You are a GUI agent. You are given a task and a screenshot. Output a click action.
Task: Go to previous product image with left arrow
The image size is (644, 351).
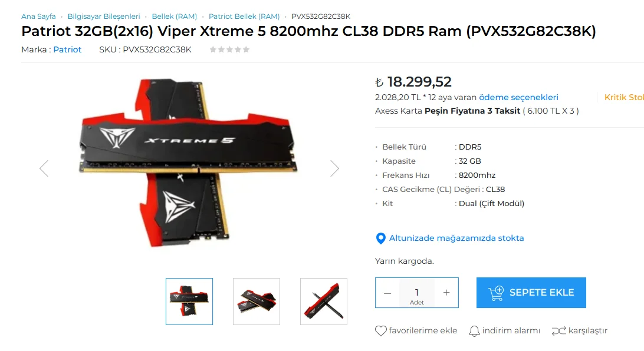pos(44,168)
